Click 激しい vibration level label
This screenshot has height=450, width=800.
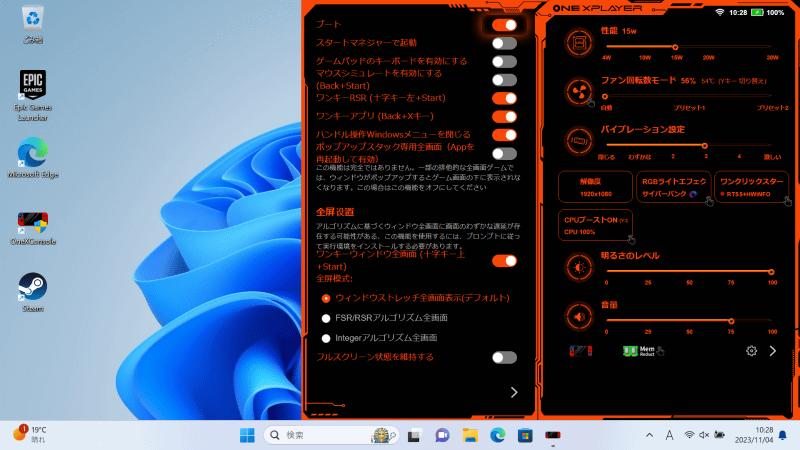point(772,157)
